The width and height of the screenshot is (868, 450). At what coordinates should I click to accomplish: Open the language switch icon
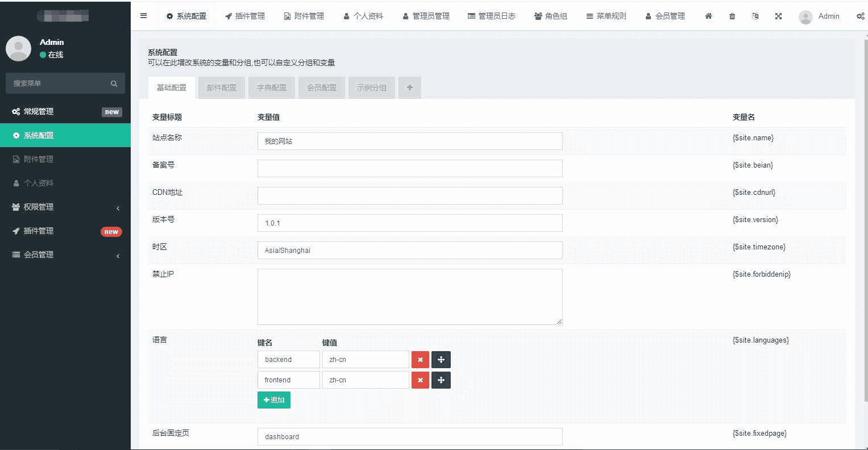tap(755, 16)
